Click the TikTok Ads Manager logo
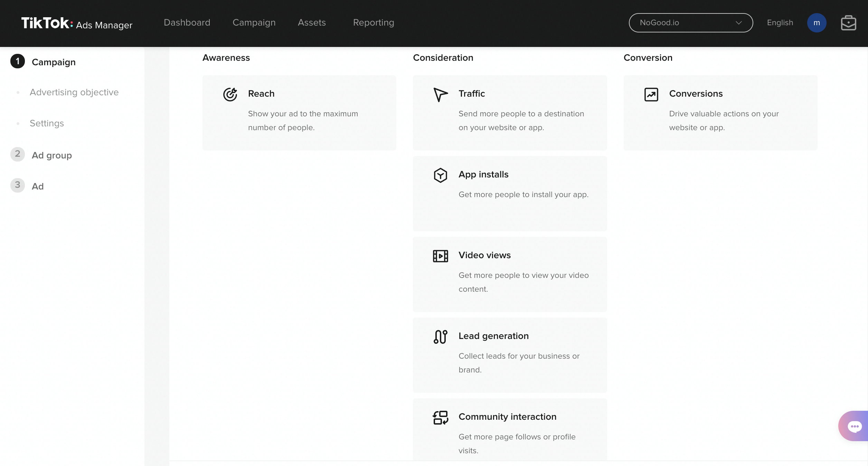Screen dimensions: 868x466 point(77,23)
